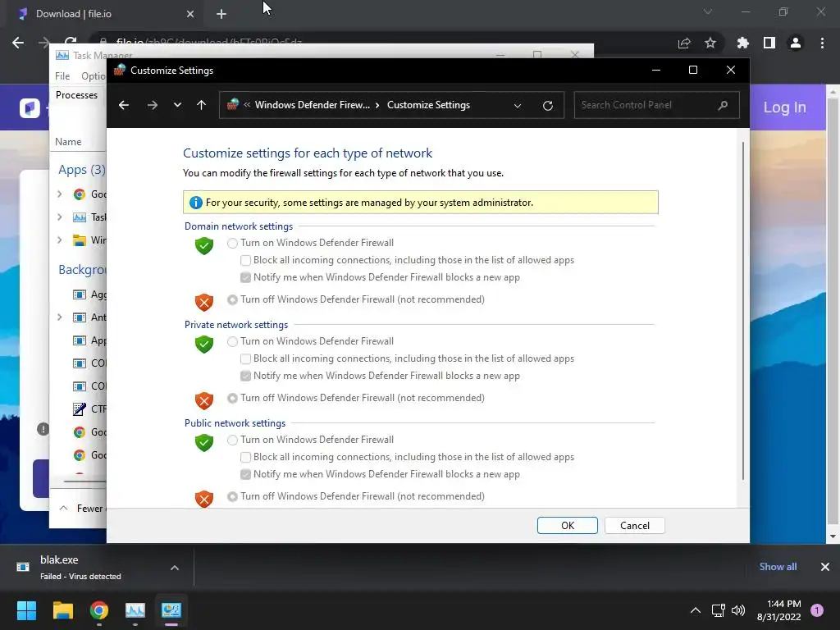Click the OK button

568,526
